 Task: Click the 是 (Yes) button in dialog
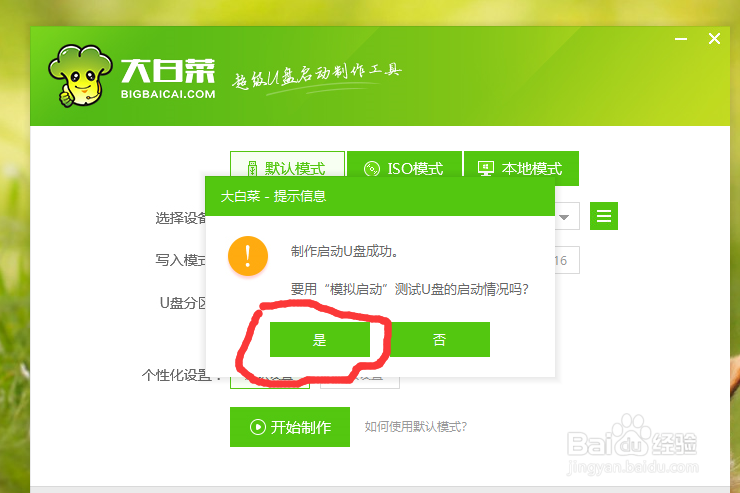point(320,340)
